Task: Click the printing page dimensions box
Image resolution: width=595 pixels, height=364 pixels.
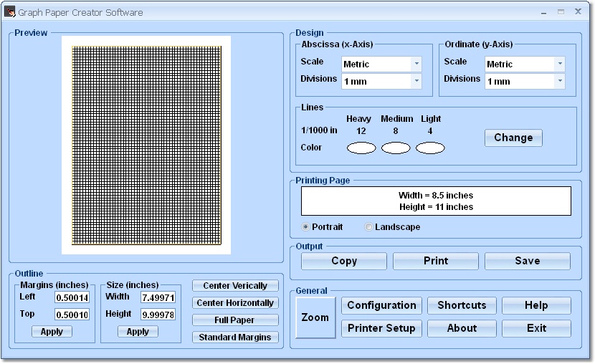Action: (x=436, y=201)
